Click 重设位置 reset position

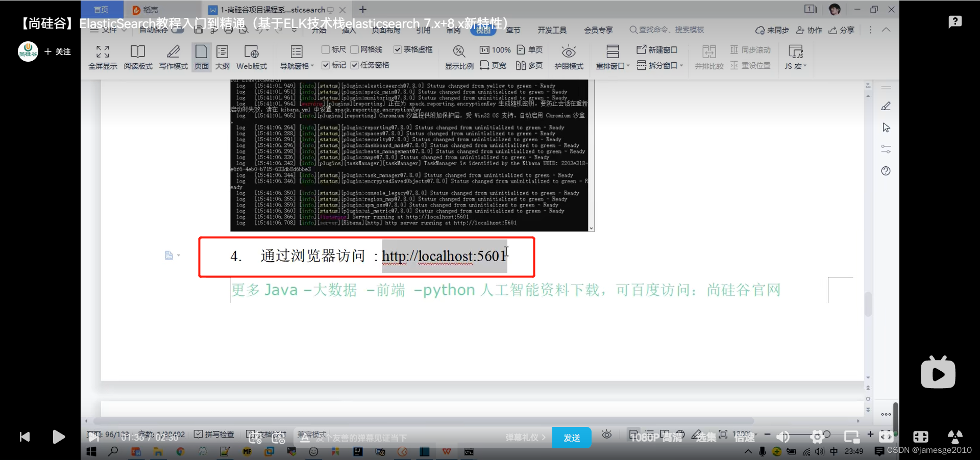click(x=750, y=65)
